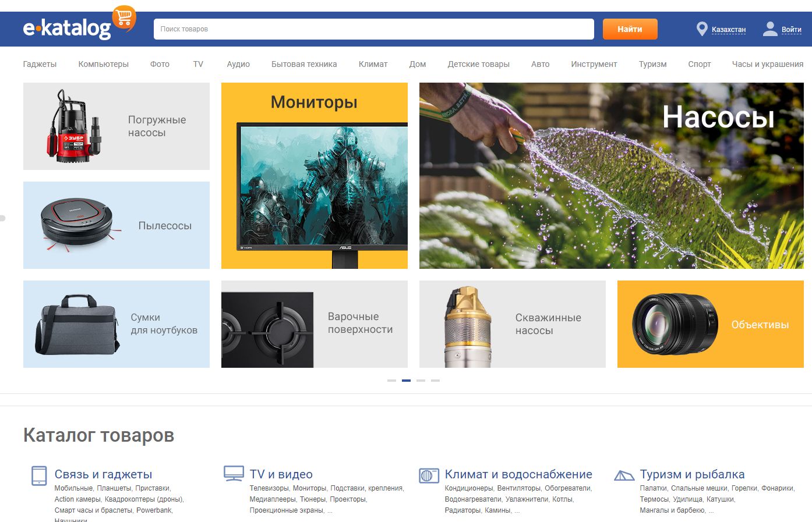Image resolution: width=812 pixels, height=522 pixels.
Task: Click in the Поиск товаров search field
Action: tap(373, 29)
